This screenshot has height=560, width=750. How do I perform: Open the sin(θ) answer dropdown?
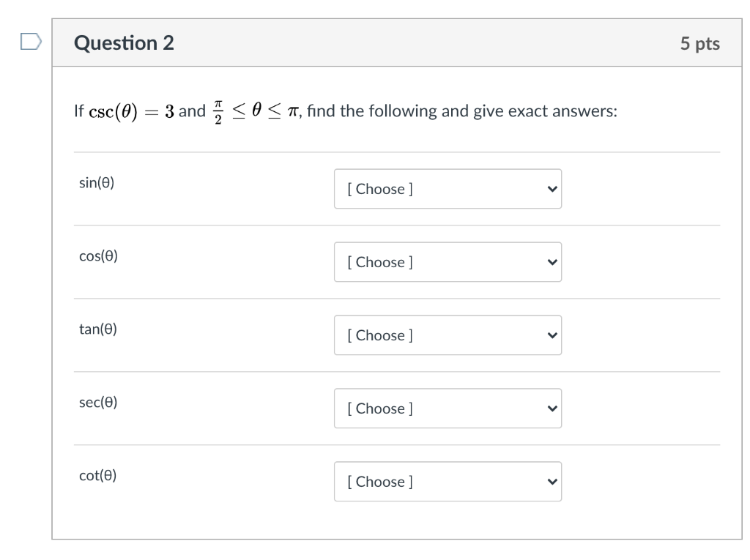[x=448, y=189]
